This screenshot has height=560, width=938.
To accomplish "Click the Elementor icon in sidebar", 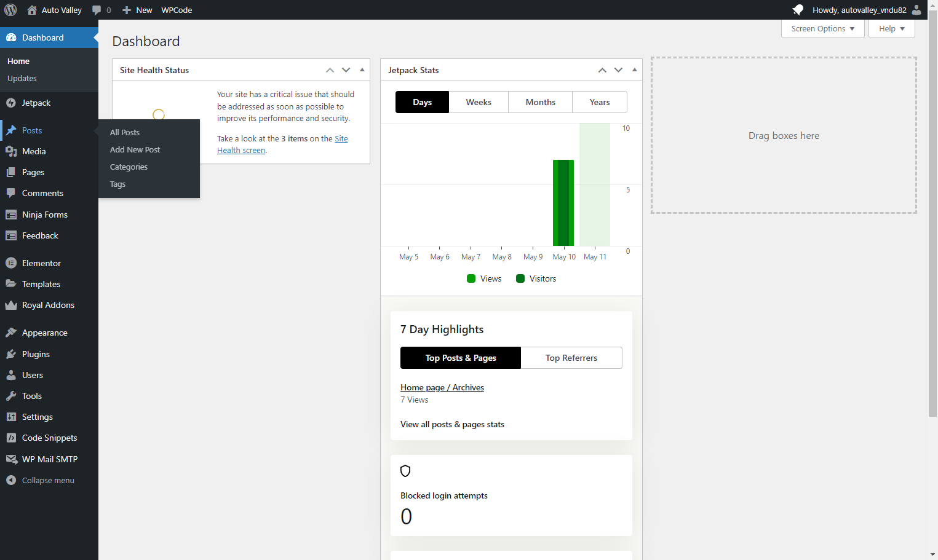I will point(11,263).
